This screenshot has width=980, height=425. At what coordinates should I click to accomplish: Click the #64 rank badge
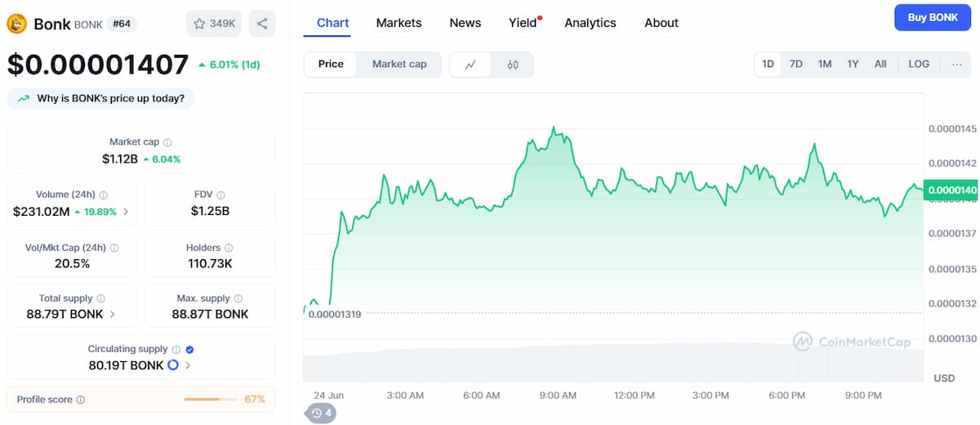122,24
